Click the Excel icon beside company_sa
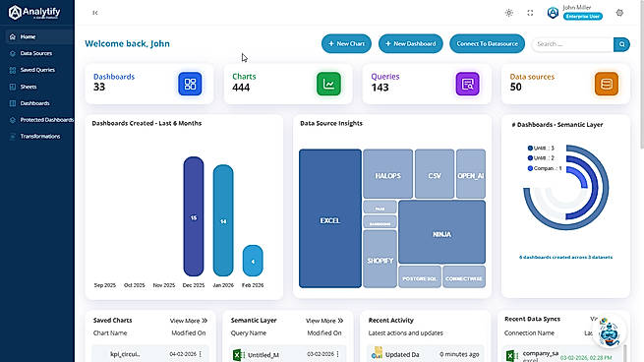Image resolution: width=644 pixels, height=362 pixels. coord(511,355)
